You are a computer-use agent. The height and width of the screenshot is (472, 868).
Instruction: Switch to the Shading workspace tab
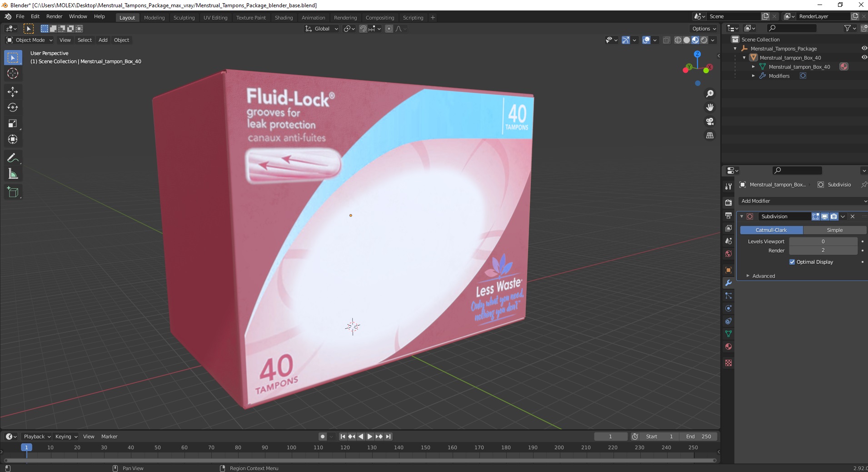(284, 18)
